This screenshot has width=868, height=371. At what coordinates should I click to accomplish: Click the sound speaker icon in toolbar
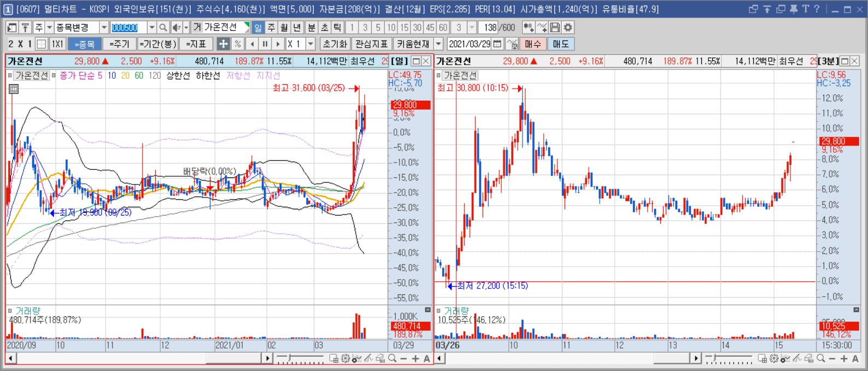[176, 27]
